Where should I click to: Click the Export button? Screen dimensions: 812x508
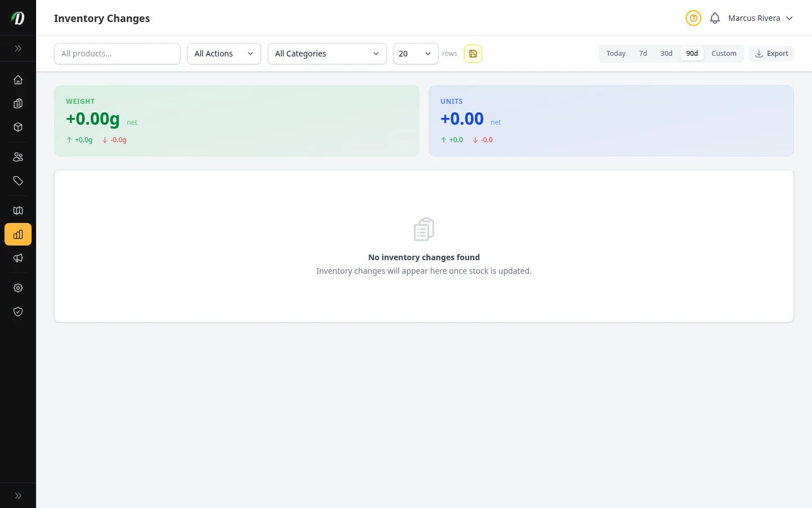tap(771, 54)
